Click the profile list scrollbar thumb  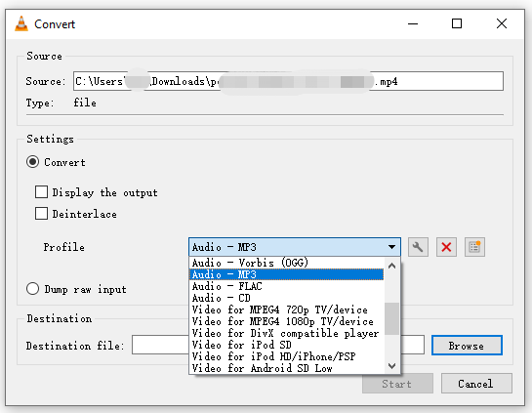391,318
